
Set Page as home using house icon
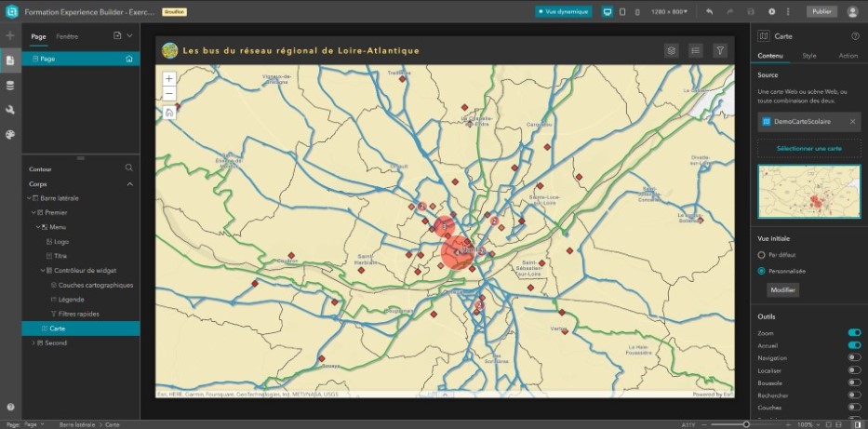tap(129, 59)
